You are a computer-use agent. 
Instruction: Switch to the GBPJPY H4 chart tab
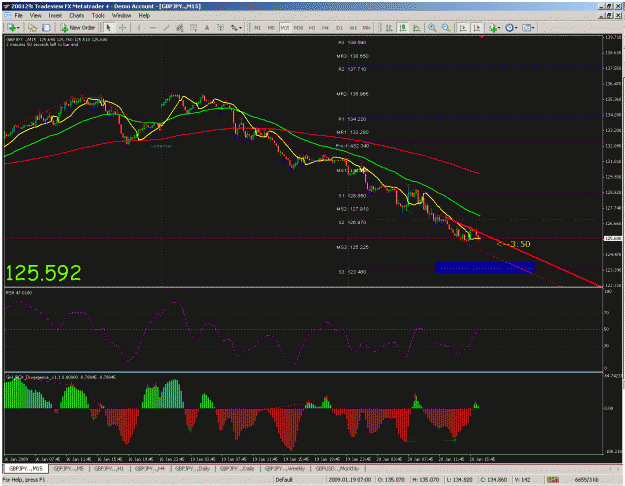[149, 468]
